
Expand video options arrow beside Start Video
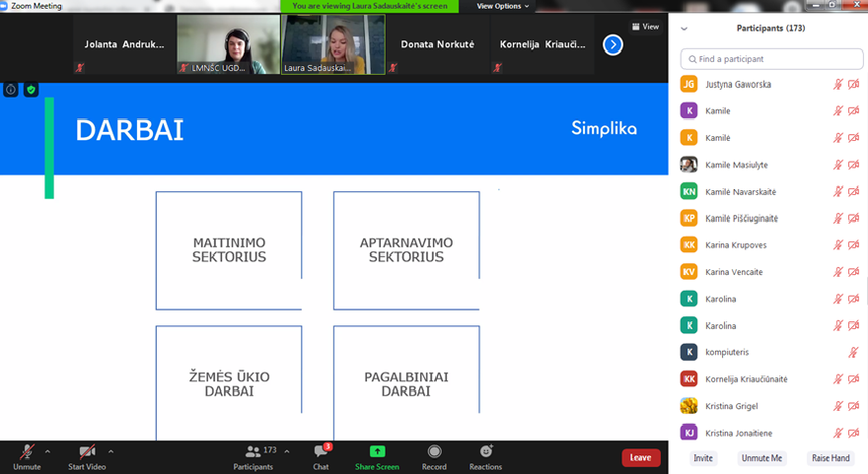click(110, 451)
